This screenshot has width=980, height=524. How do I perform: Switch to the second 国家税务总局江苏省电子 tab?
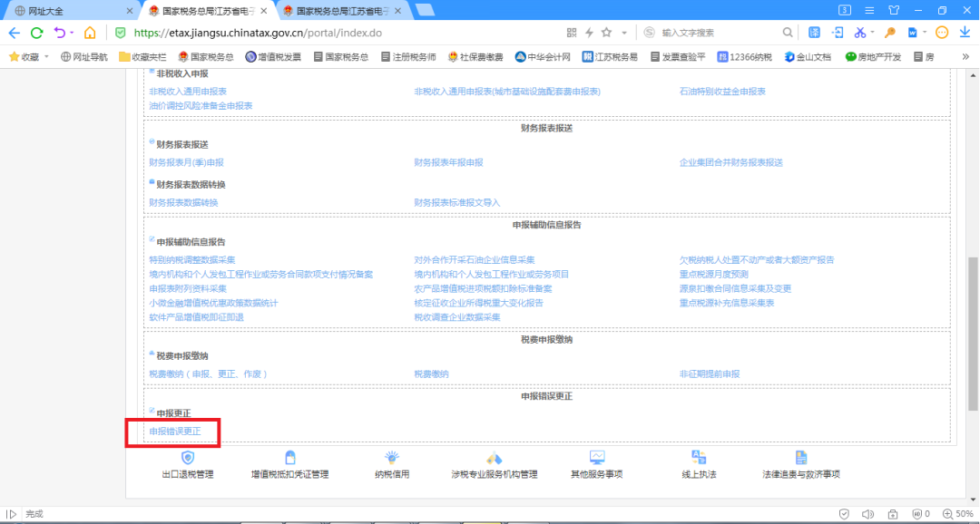click(x=343, y=11)
